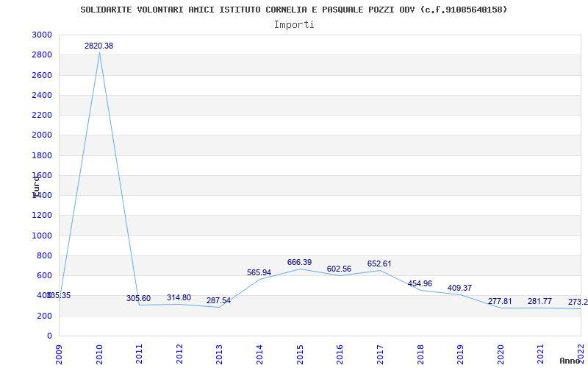The image size is (588, 368).
Task: Click the 454.96 value label
Action: tap(420, 283)
